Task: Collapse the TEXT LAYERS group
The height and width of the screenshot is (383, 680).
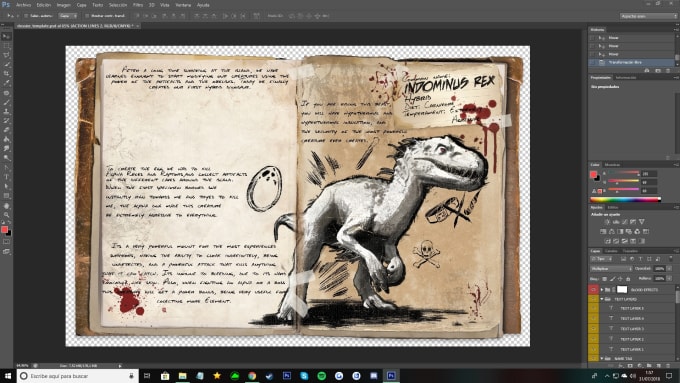Action: pos(602,299)
